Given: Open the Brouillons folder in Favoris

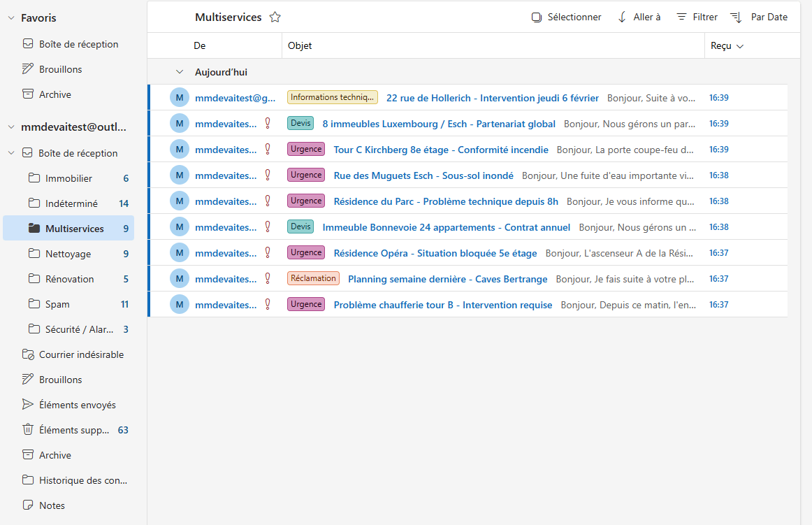Looking at the screenshot, I should tap(59, 69).
